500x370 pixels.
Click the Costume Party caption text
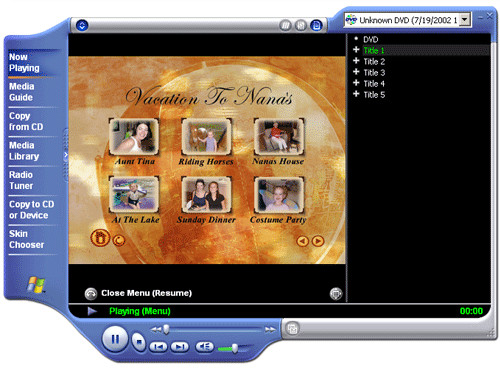278,220
